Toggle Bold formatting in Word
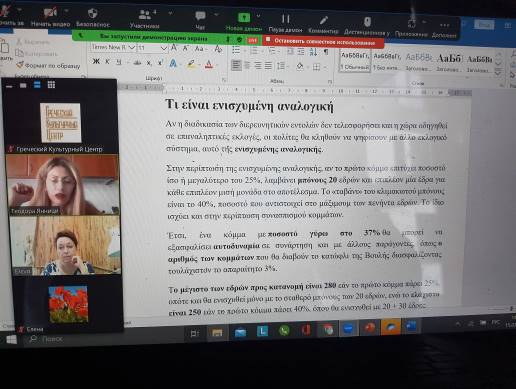The image size is (516, 389). (96, 61)
